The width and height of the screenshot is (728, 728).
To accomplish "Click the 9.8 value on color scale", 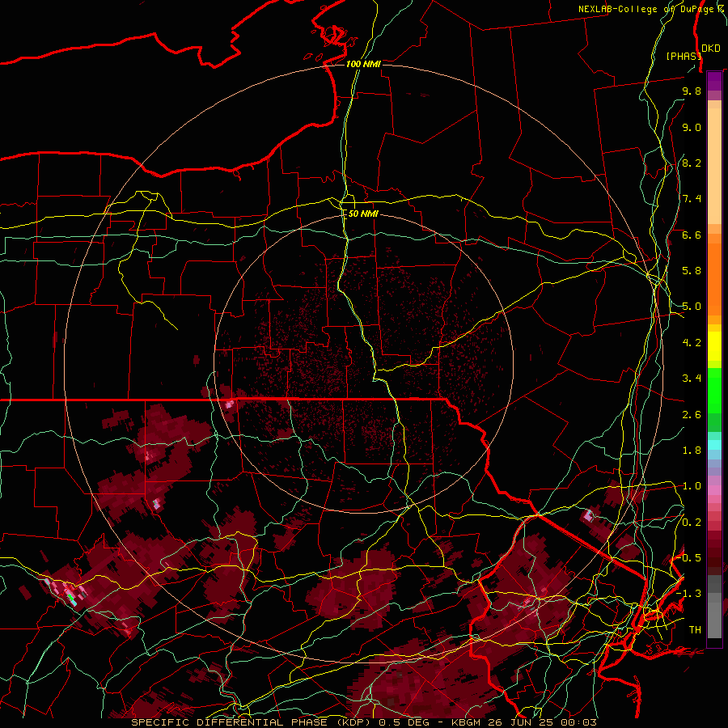I will [x=692, y=91].
